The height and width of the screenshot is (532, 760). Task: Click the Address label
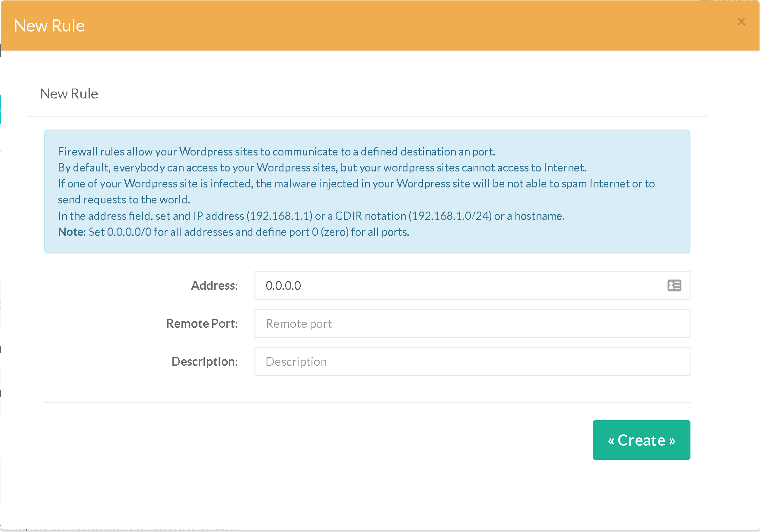(214, 285)
